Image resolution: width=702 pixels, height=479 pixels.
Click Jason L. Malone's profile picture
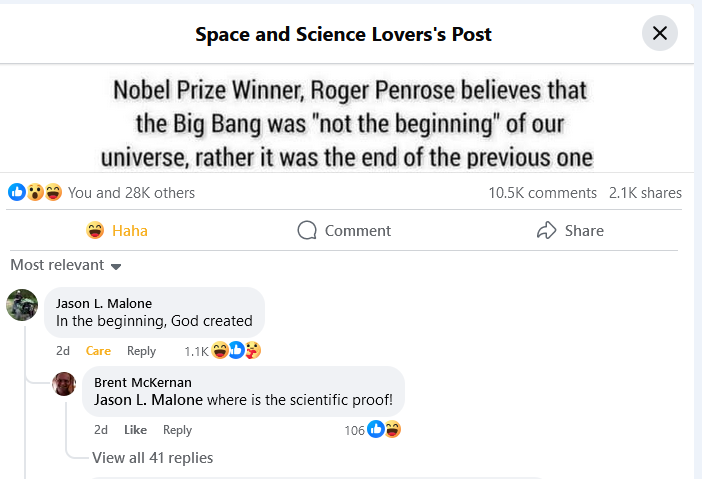tap(22, 305)
